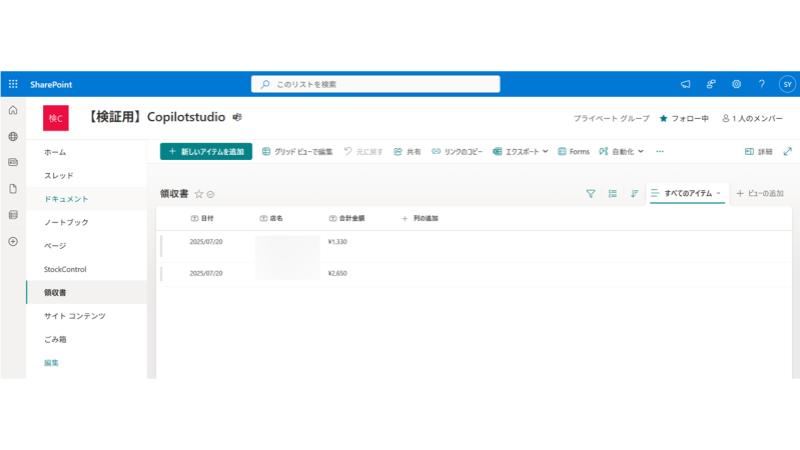Click the このリストを検索 search box
The height and width of the screenshot is (450, 800).
400,85
